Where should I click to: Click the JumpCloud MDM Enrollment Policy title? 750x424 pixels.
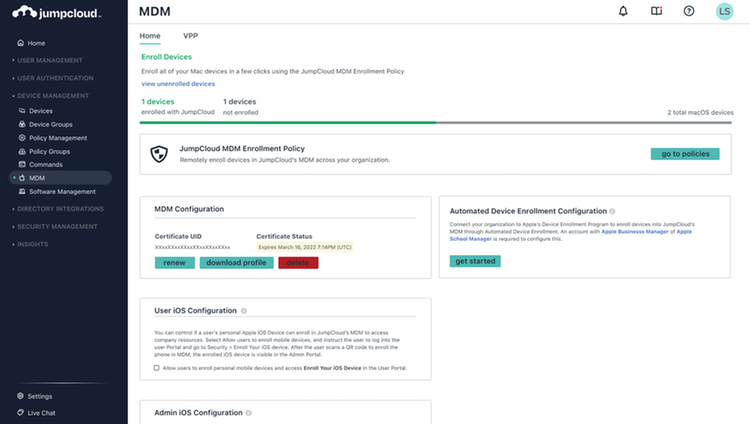tap(242, 149)
